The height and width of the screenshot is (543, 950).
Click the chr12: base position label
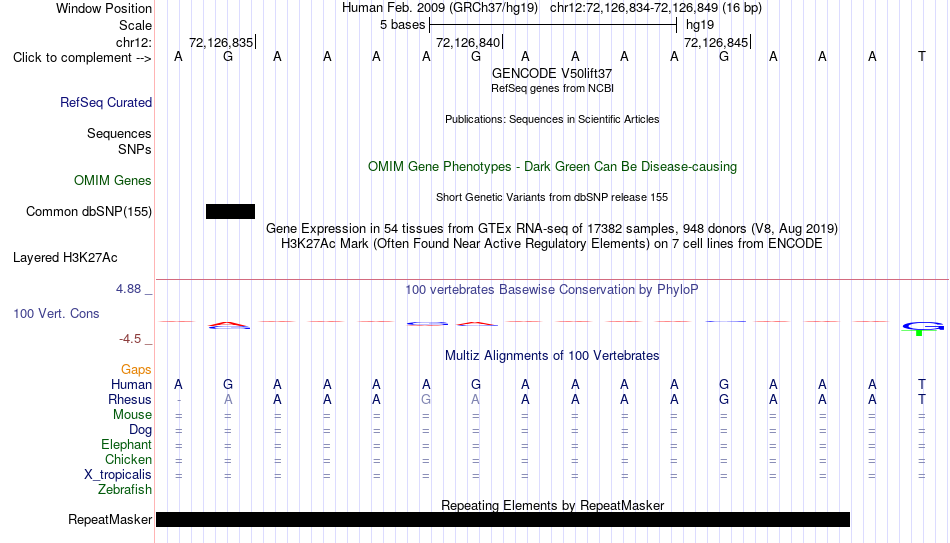134,42
